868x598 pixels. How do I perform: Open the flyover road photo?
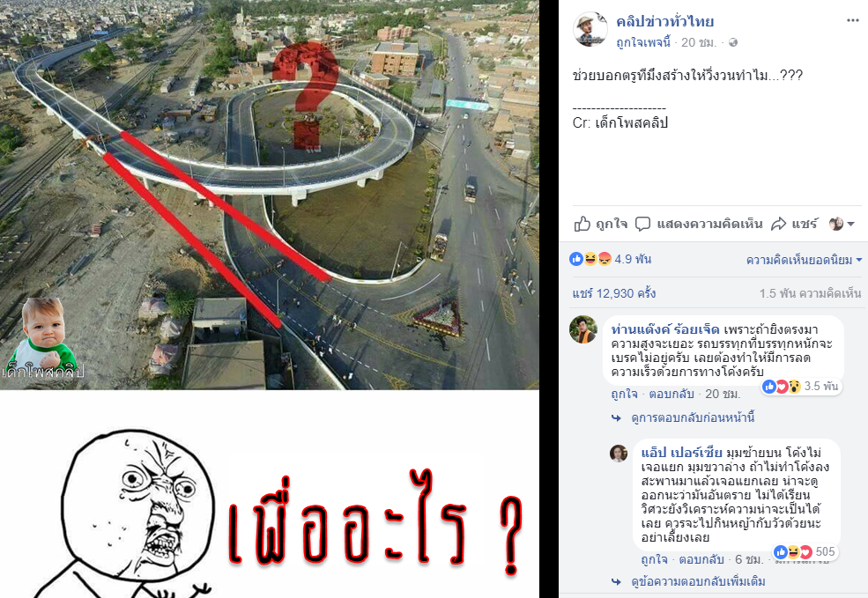(270, 195)
